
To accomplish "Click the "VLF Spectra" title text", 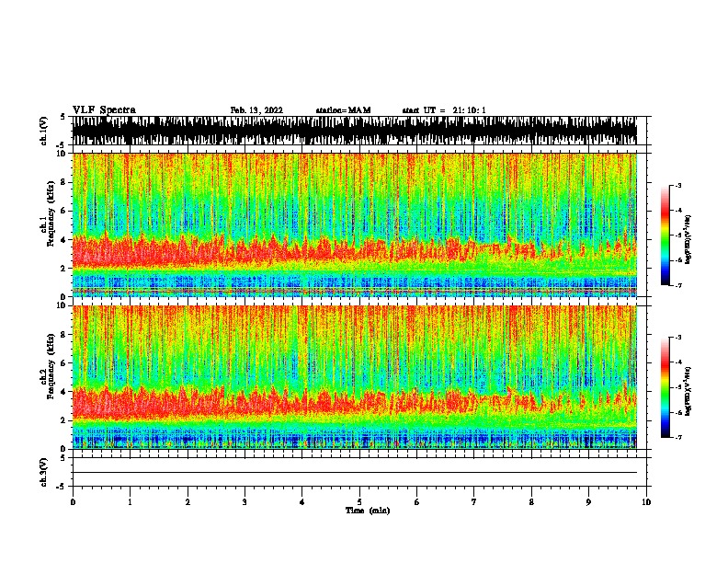I will coord(104,110).
